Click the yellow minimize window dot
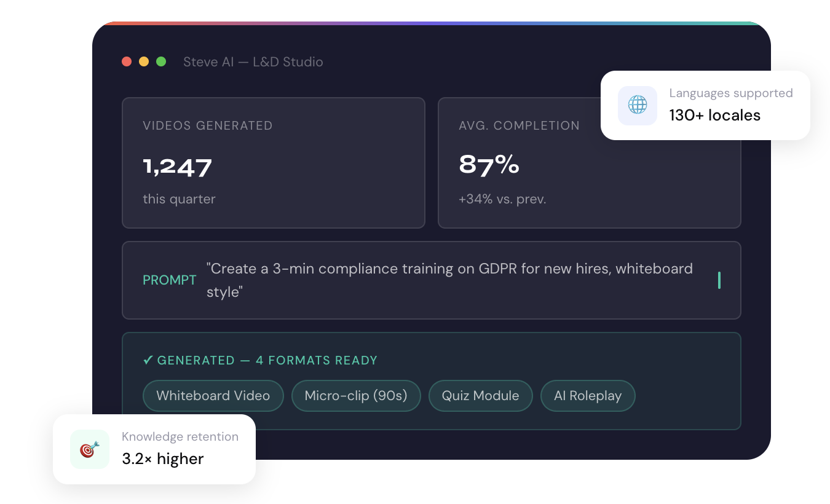 point(144,61)
